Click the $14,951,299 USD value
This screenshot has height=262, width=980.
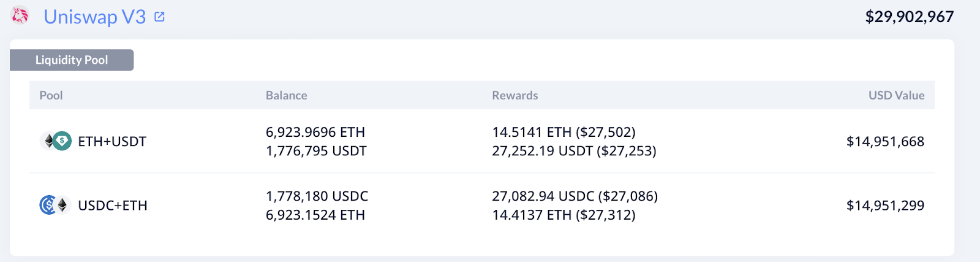(885, 206)
